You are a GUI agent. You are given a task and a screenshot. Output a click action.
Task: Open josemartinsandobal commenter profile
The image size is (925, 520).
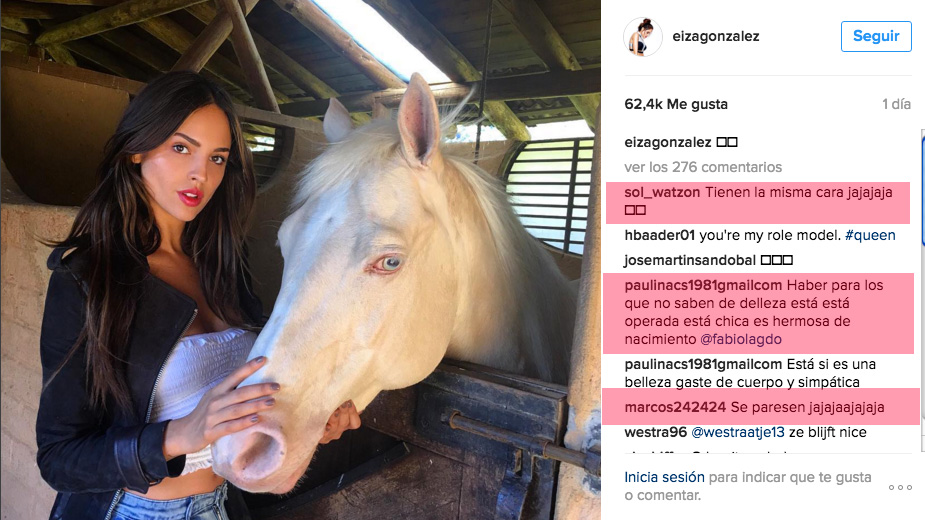pyautogui.click(x=690, y=260)
